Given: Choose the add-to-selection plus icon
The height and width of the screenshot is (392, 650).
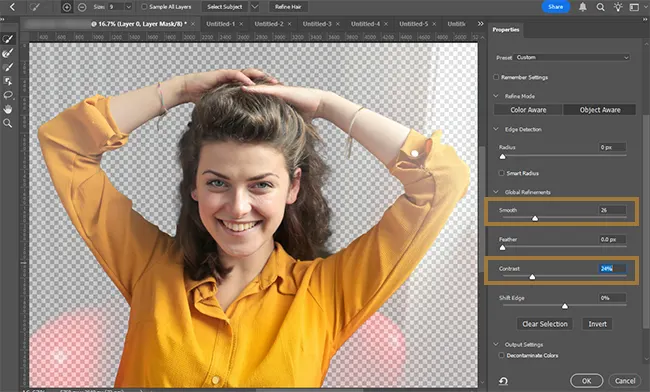Looking at the screenshot, I should (x=66, y=7).
